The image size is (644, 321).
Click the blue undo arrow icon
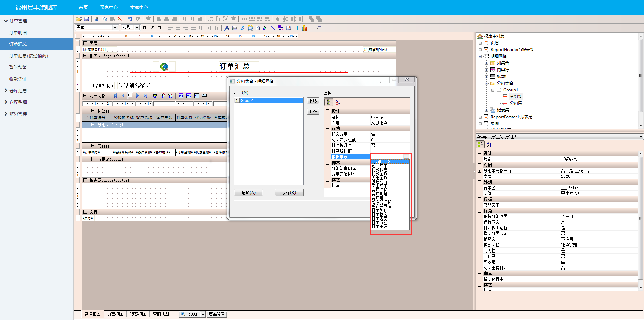click(x=130, y=19)
